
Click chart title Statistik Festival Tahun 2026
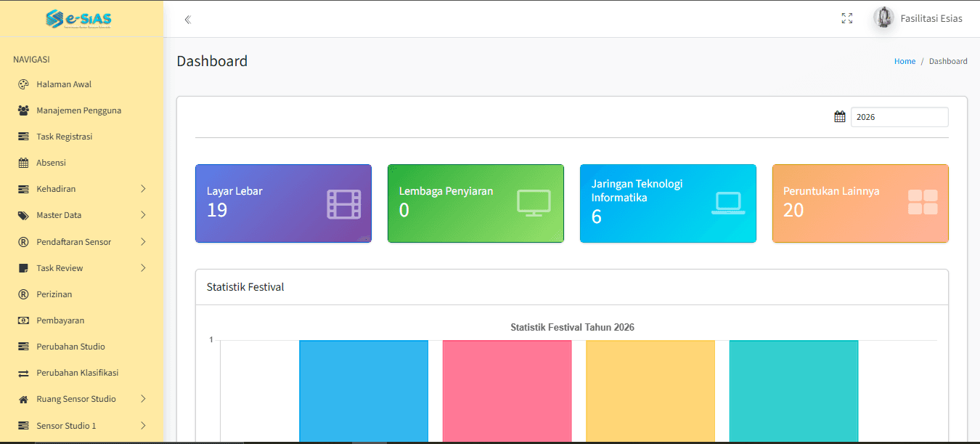572,328
